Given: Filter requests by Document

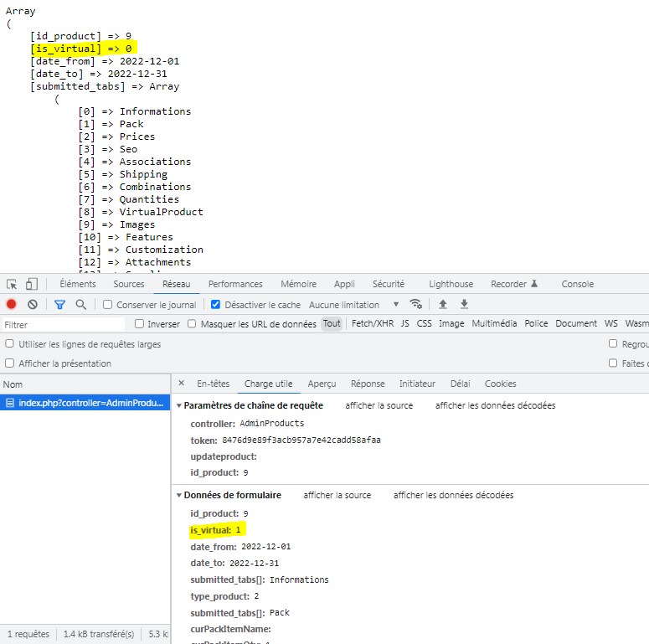Looking at the screenshot, I should click(576, 323).
